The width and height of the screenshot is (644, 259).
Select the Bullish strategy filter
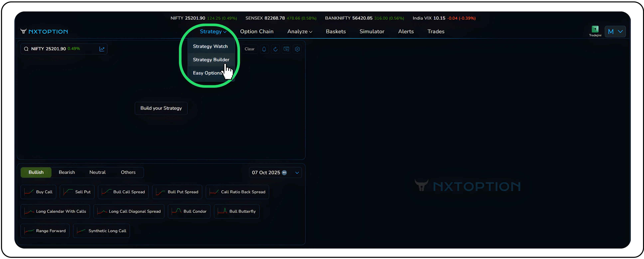pyautogui.click(x=36, y=172)
